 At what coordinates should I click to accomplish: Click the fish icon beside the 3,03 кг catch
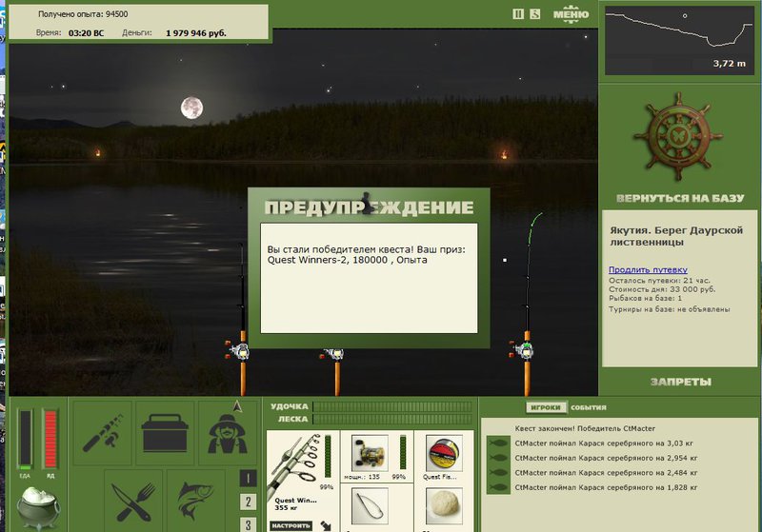point(498,443)
